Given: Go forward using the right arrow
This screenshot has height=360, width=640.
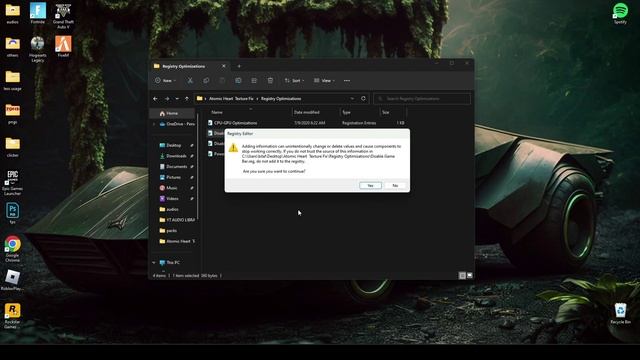Looking at the screenshot, I should (x=167, y=98).
